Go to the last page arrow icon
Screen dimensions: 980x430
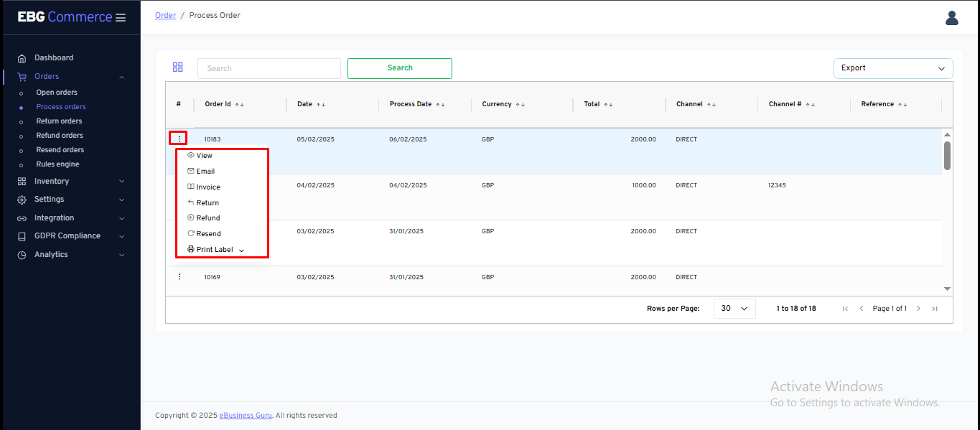[x=935, y=309]
